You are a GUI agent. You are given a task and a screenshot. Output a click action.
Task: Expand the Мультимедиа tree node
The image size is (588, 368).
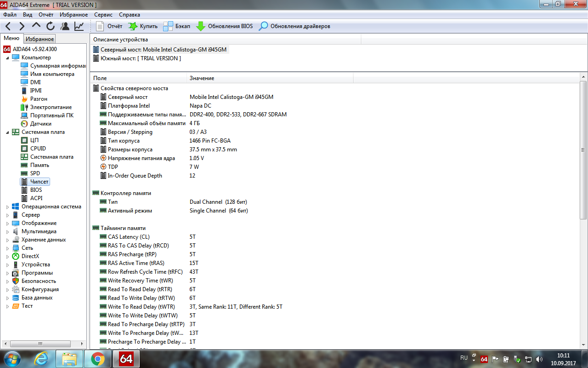pyautogui.click(x=7, y=231)
